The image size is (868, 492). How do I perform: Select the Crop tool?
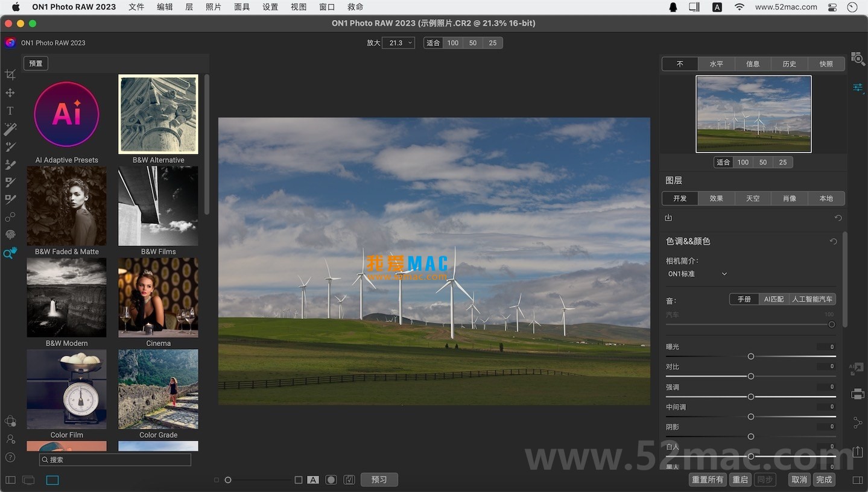point(10,74)
